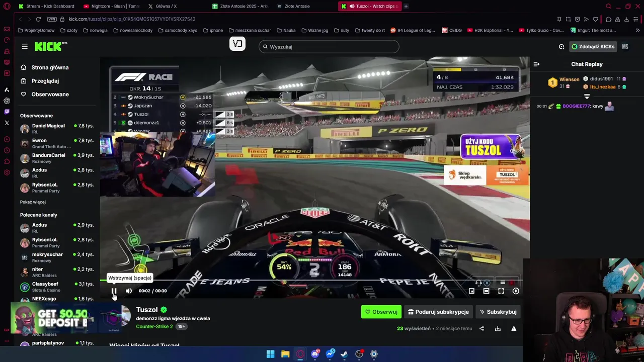
Task: Open DanielMagical's channel
Action: pos(56,129)
